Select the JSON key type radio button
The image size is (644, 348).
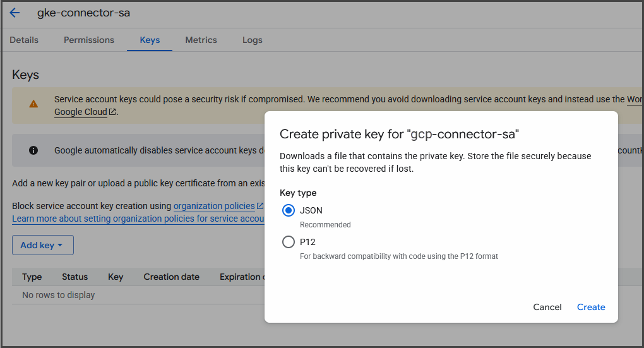click(x=289, y=210)
